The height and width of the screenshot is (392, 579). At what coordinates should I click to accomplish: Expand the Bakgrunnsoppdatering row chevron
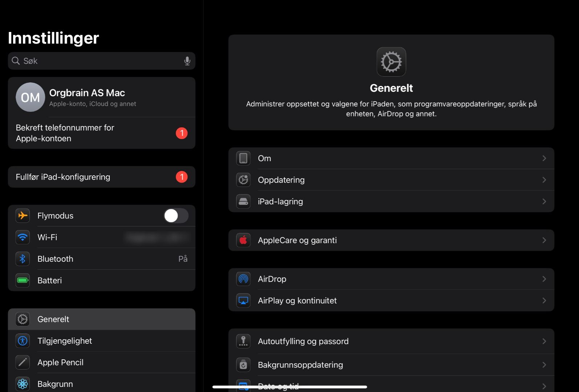pos(544,365)
